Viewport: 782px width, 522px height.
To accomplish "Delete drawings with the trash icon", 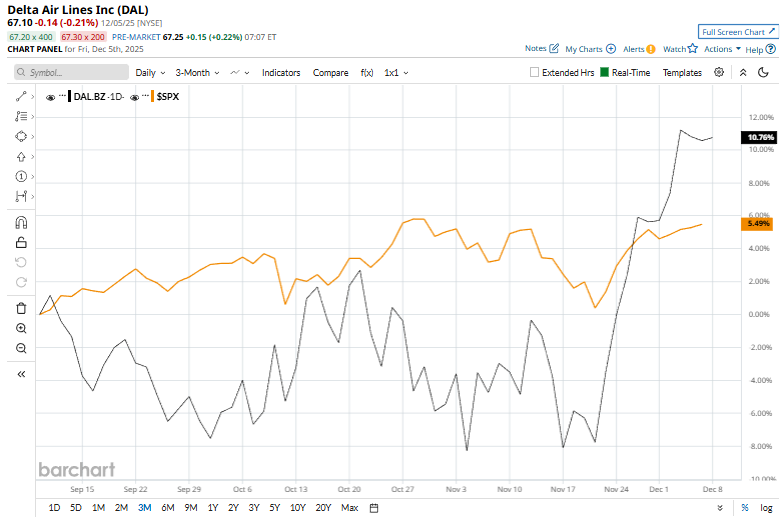I will 21,308.
